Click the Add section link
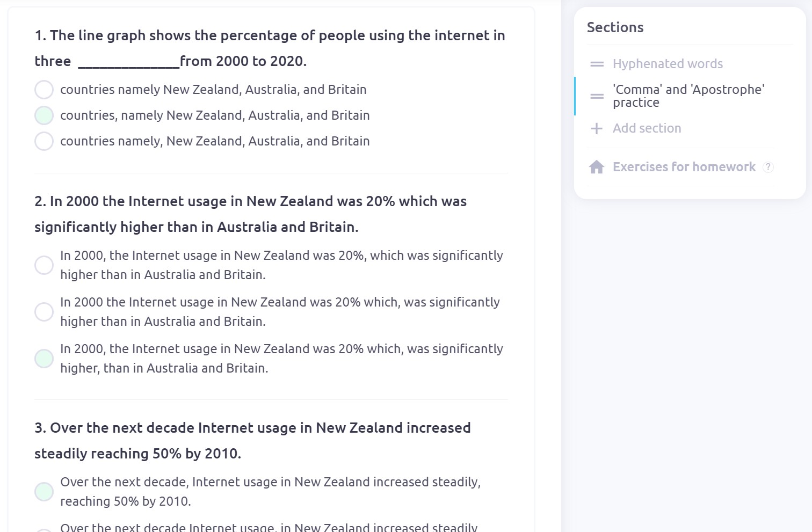 tap(647, 128)
